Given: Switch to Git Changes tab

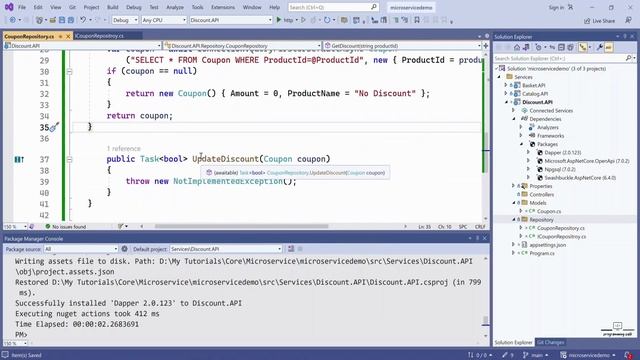Looking at the screenshot, I should [550, 342].
